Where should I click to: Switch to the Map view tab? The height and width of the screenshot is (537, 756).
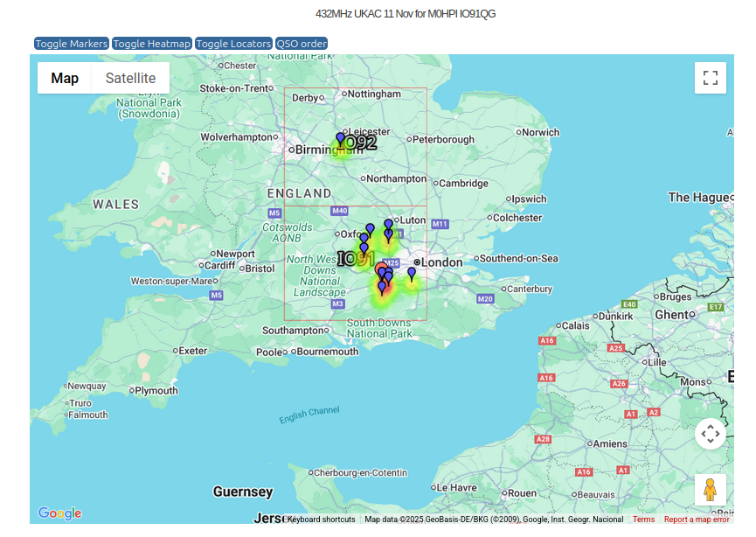(65, 78)
